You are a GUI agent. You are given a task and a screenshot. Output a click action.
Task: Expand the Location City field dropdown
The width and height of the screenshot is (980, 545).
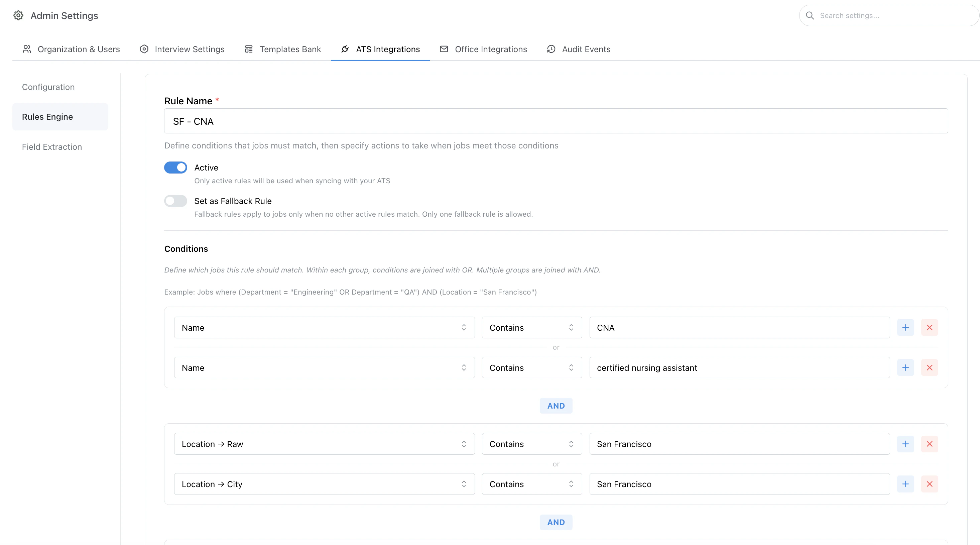coord(324,484)
